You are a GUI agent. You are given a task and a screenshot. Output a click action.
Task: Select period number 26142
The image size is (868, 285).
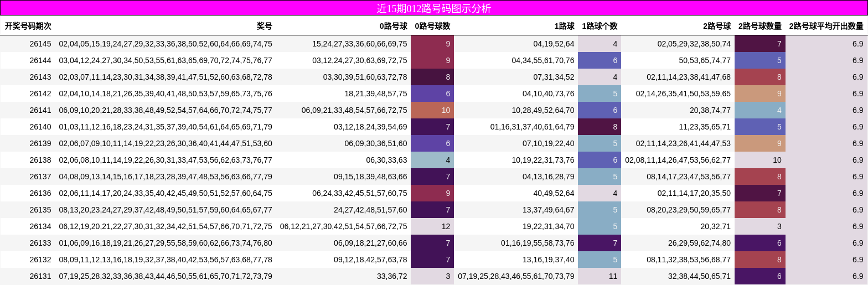pos(40,94)
